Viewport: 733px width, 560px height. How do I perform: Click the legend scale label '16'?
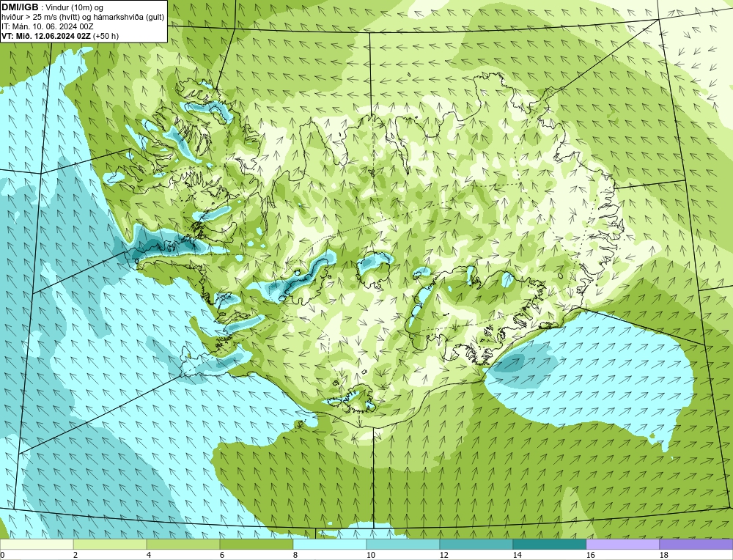click(590, 555)
